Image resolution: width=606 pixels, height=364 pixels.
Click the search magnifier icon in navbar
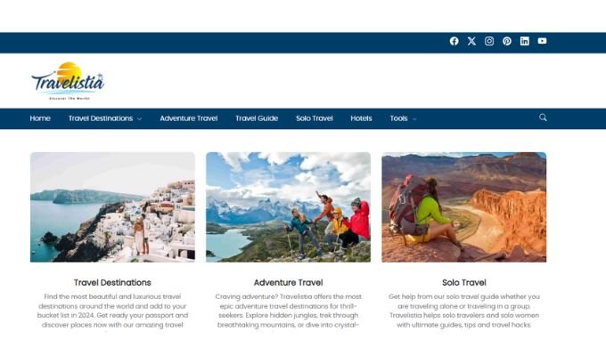click(543, 117)
